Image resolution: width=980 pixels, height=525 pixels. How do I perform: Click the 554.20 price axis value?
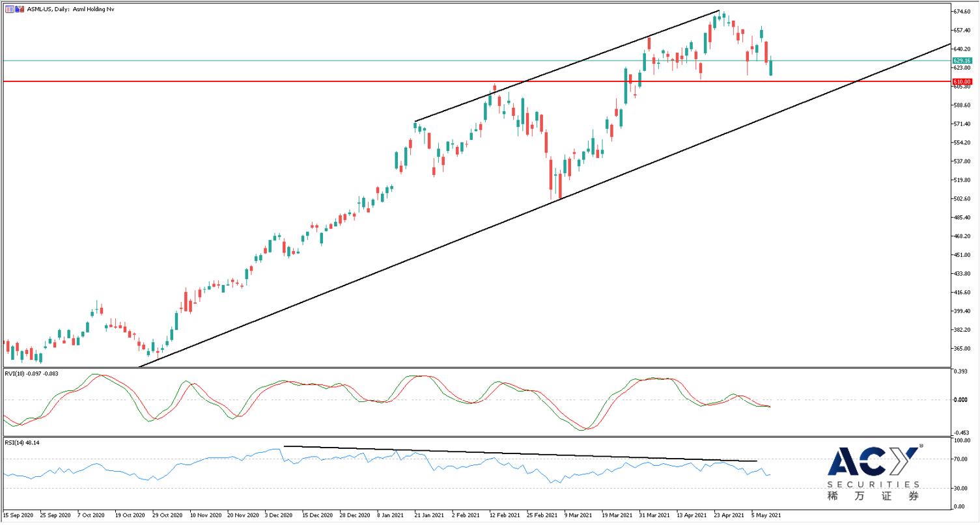point(962,142)
